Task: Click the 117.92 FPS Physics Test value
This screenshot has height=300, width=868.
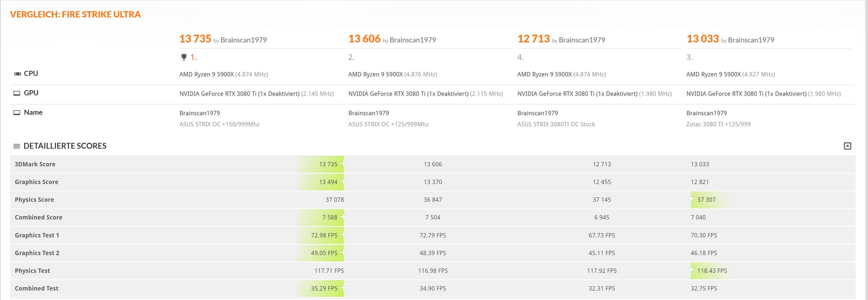Action: click(x=602, y=271)
